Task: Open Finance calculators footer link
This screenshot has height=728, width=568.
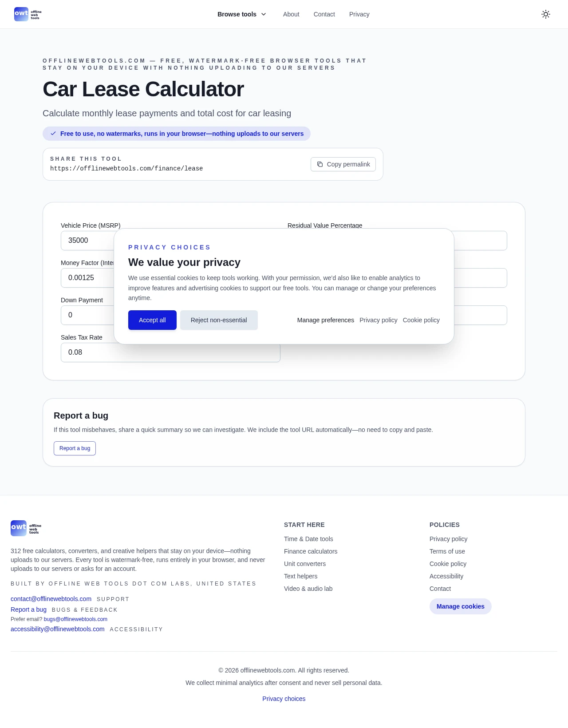Action: (x=311, y=551)
